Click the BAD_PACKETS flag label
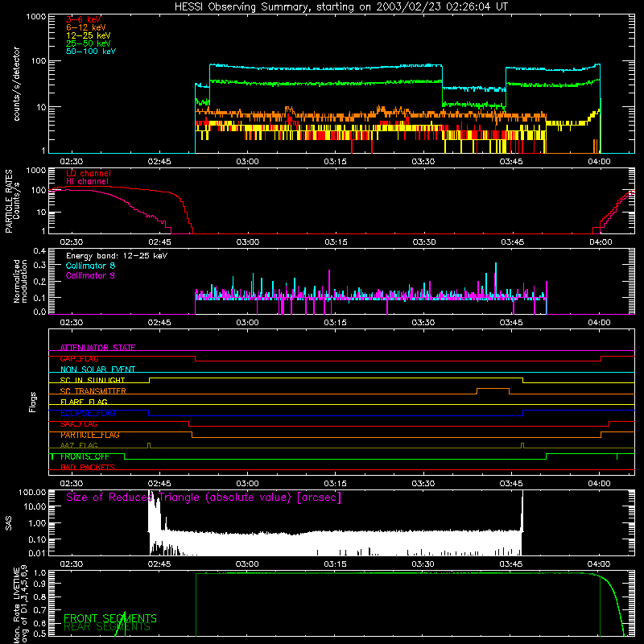644x644 pixels. 88,467
